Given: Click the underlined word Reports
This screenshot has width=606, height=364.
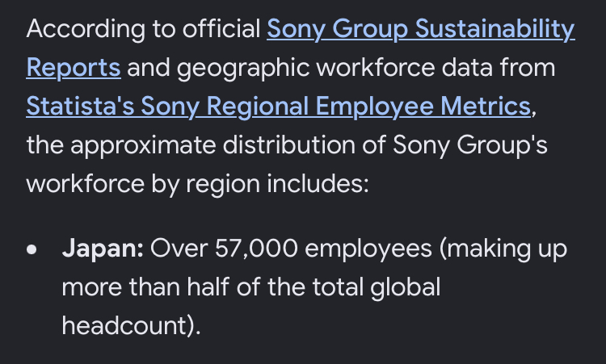Looking at the screenshot, I should pos(74,68).
